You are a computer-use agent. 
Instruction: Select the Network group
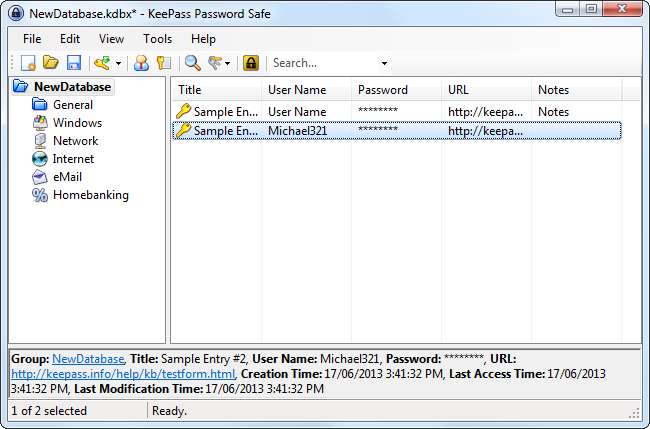75,141
